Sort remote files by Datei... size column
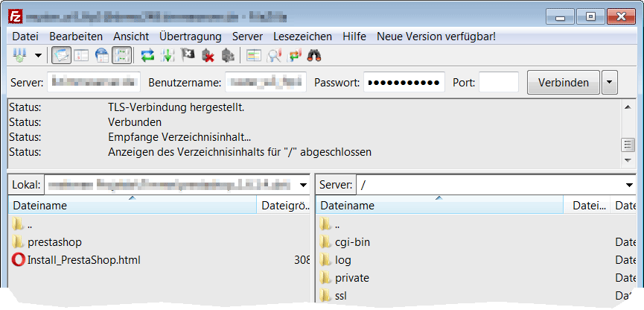This screenshot has width=644, height=310. point(587,205)
